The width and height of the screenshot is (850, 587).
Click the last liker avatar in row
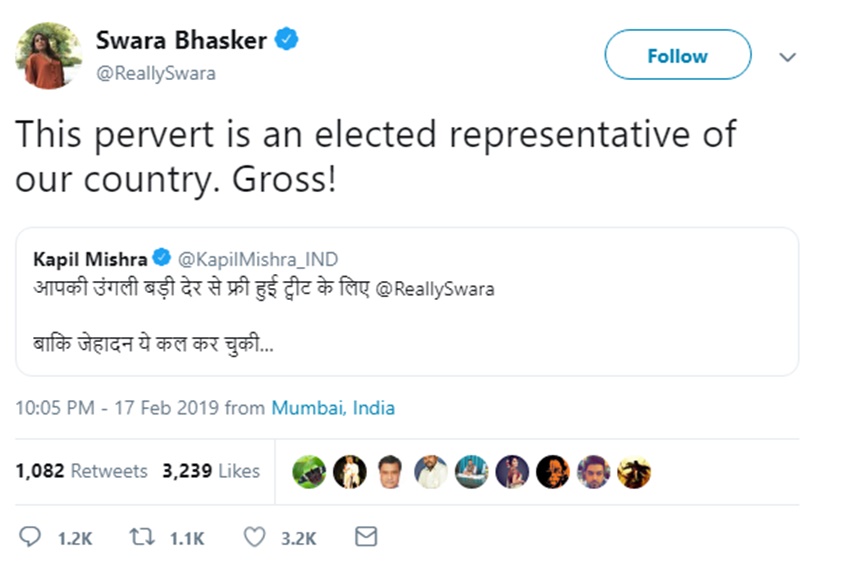(x=634, y=471)
